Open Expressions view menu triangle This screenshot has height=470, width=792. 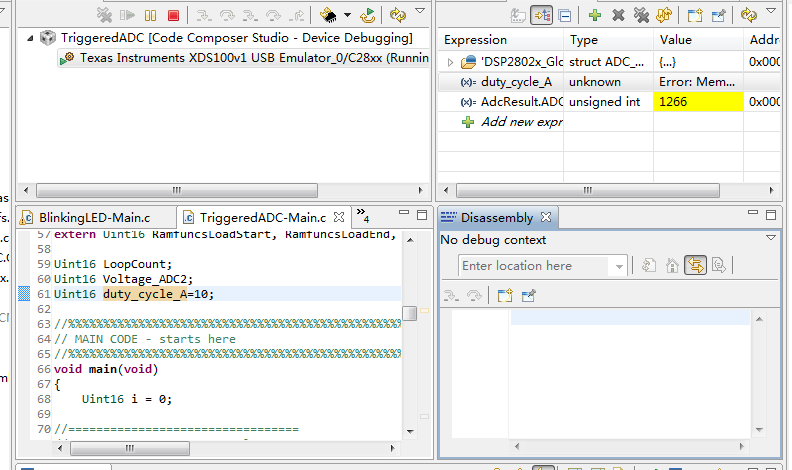(771, 10)
